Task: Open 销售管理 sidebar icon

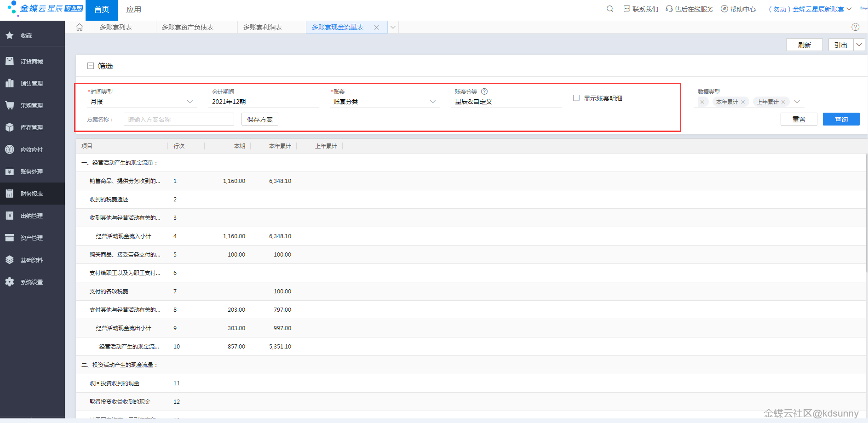Action: pyautogui.click(x=10, y=83)
